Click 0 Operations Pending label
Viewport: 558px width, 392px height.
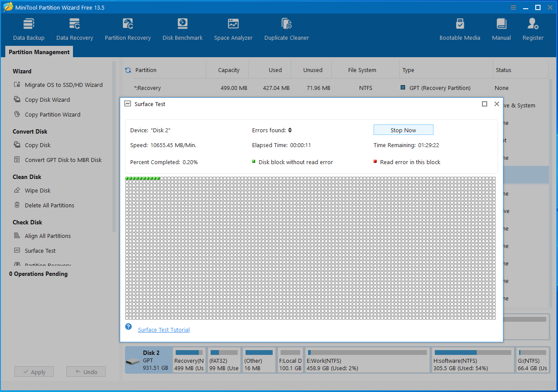pyautogui.click(x=38, y=274)
